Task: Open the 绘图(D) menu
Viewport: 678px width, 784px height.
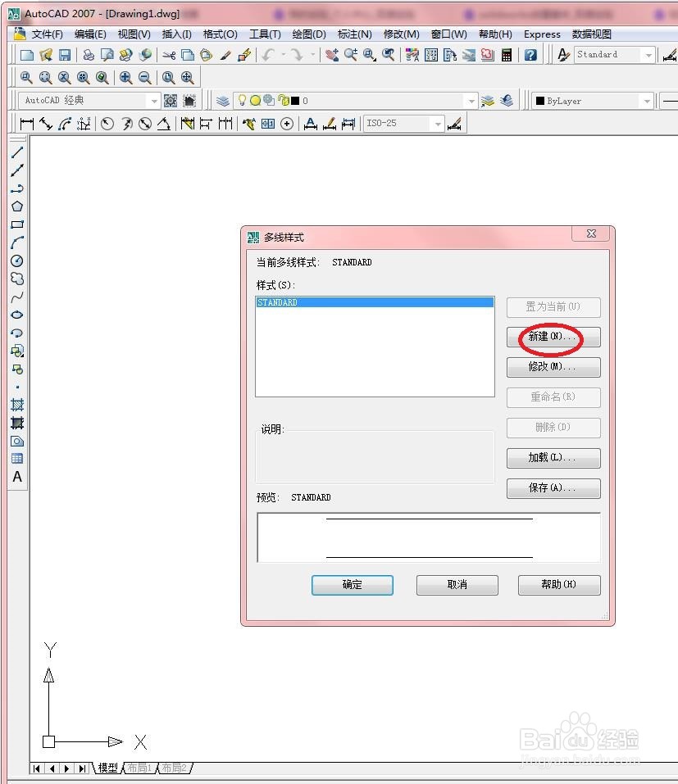Action: (309, 34)
